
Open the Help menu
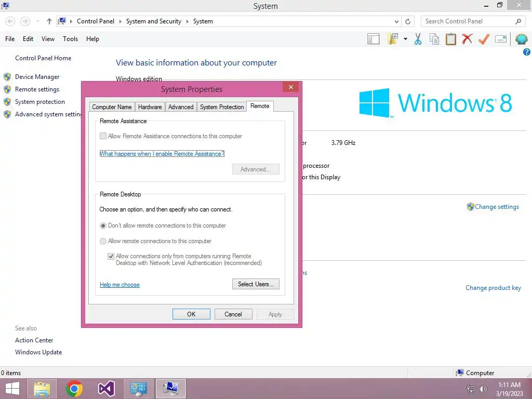pyautogui.click(x=92, y=38)
